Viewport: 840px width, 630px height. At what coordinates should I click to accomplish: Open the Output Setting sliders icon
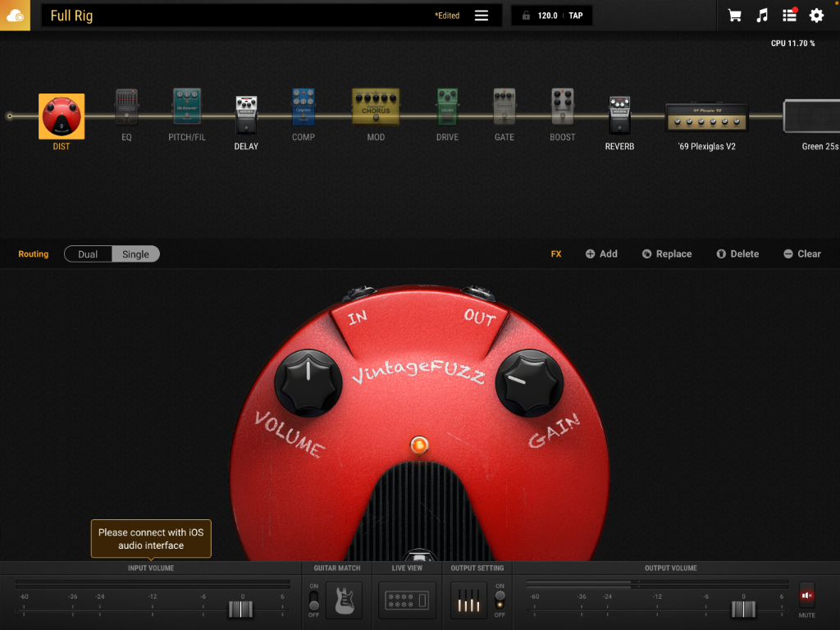[x=468, y=600]
